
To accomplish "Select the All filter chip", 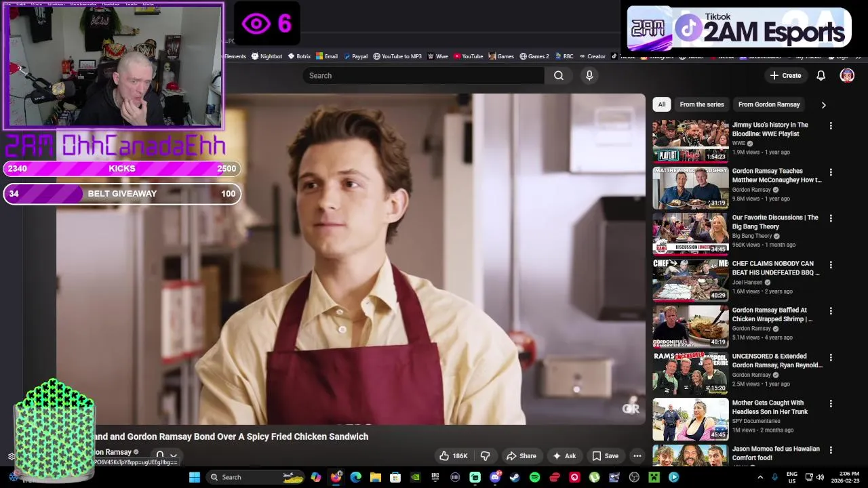I will click(662, 104).
